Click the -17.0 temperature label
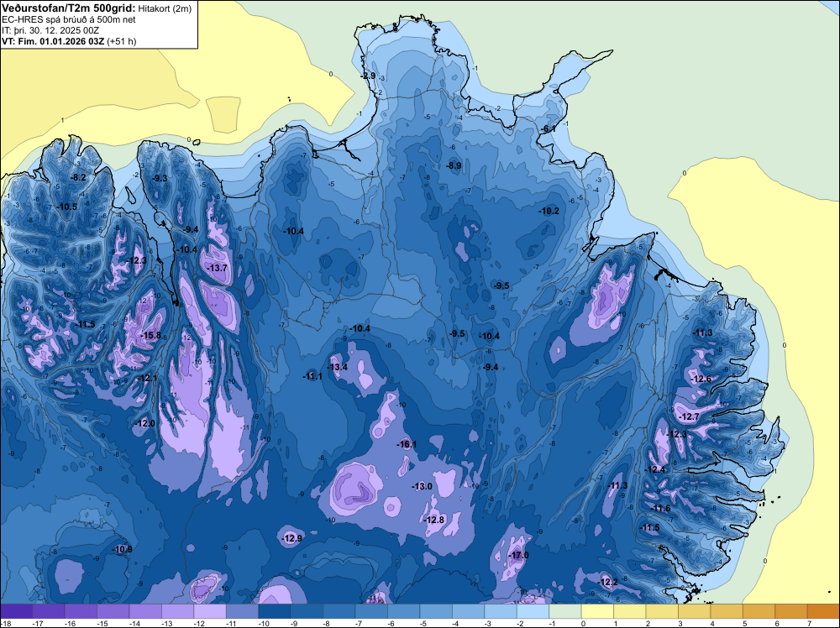This screenshot has height=628, width=840. coord(518,555)
